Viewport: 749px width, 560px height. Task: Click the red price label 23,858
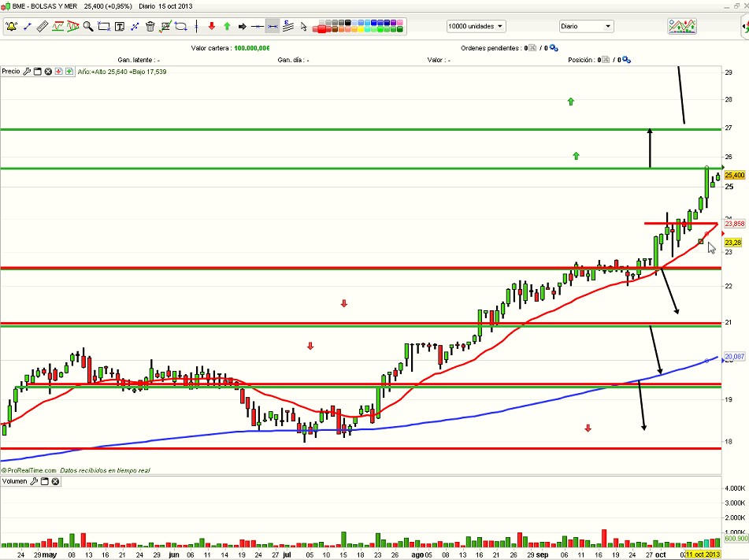735,224
